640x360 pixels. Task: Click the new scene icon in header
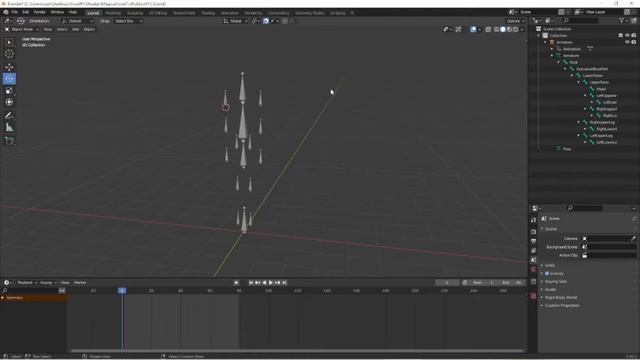[561, 12]
